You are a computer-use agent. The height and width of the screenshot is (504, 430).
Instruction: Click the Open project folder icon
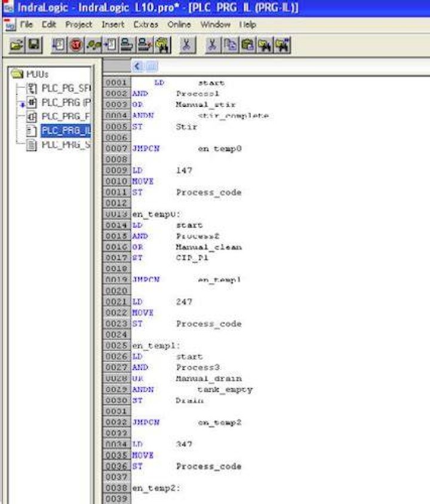pos(17,45)
